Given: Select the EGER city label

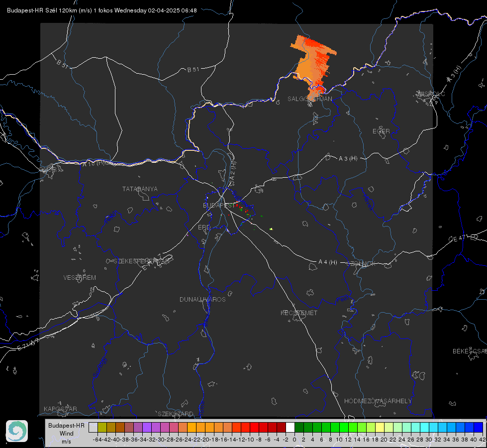Looking at the screenshot, I should [x=381, y=131].
